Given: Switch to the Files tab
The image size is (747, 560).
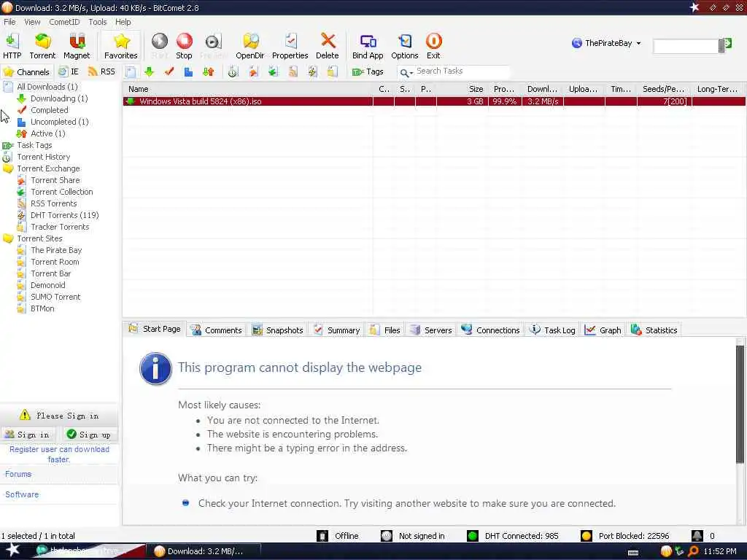Looking at the screenshot, I should pos(385,330).
